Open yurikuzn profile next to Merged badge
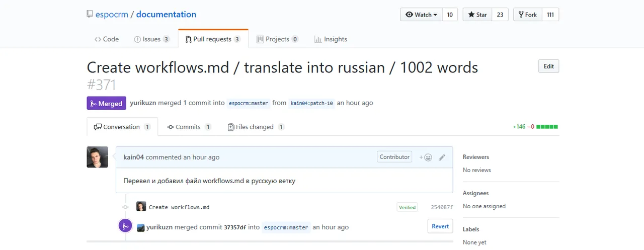 pyautogui.click(x=143, y=103)
